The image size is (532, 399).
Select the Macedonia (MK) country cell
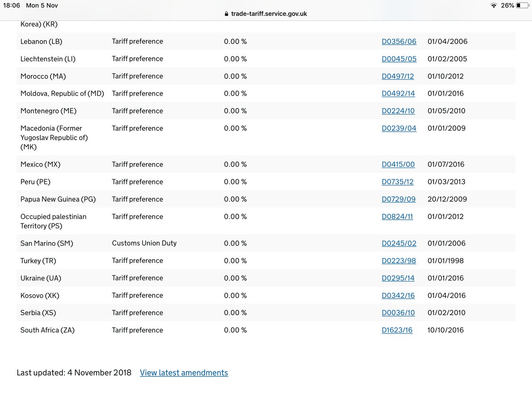[54, 137]
